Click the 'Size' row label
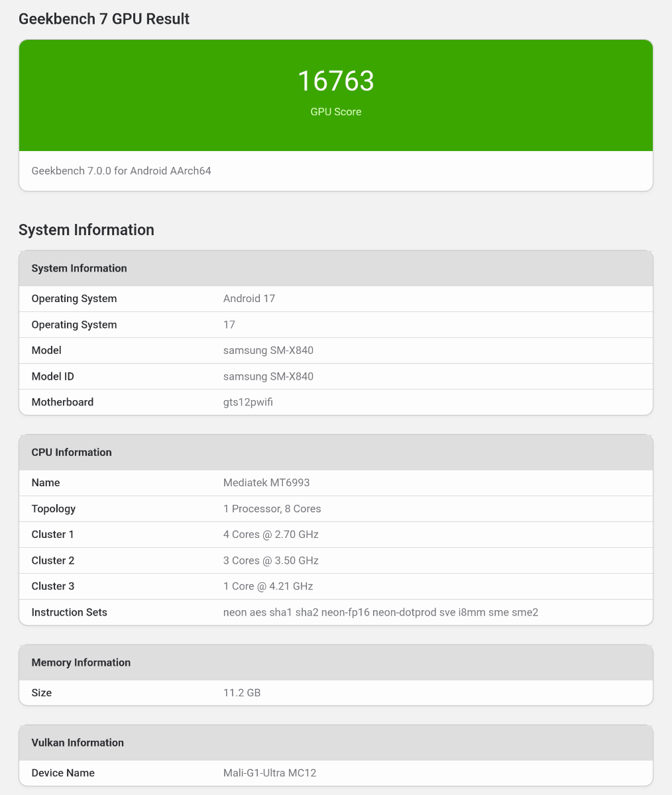Screen dimensions: 672x795 click(42, 693)
